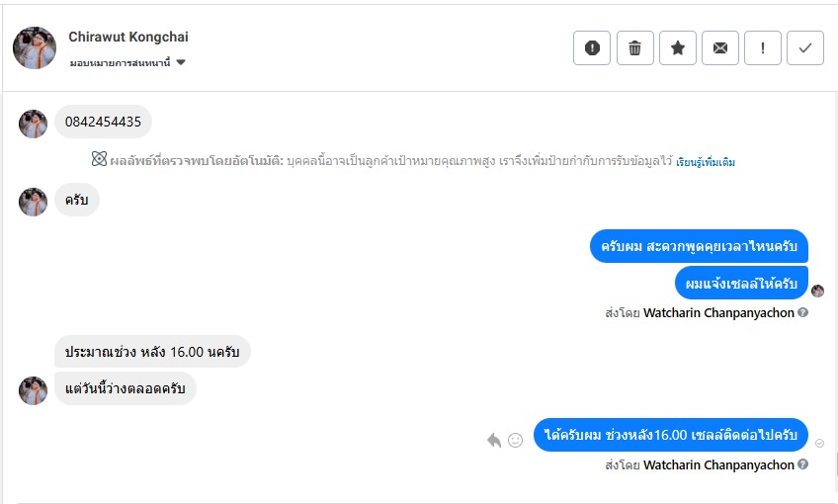
Task: Flag conversation with the exclamation mark button
Action: coord(763,47)
